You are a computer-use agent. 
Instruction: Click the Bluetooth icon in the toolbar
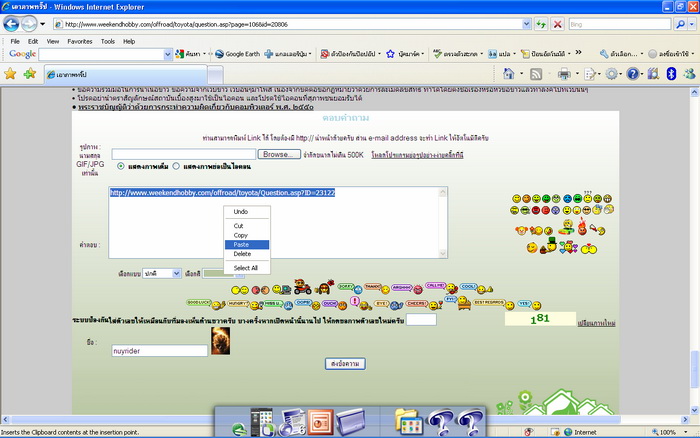672,74
